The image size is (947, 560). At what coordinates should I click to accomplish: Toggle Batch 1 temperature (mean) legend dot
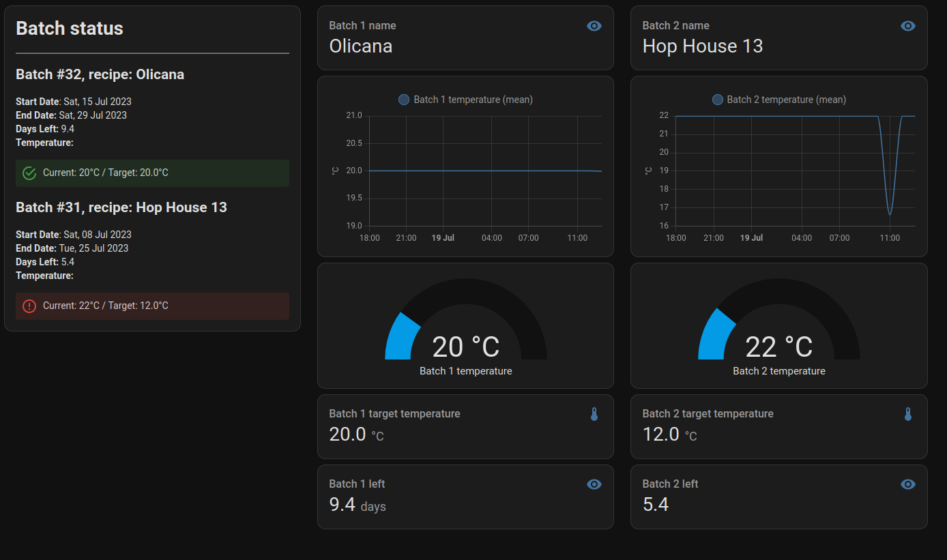404,100
